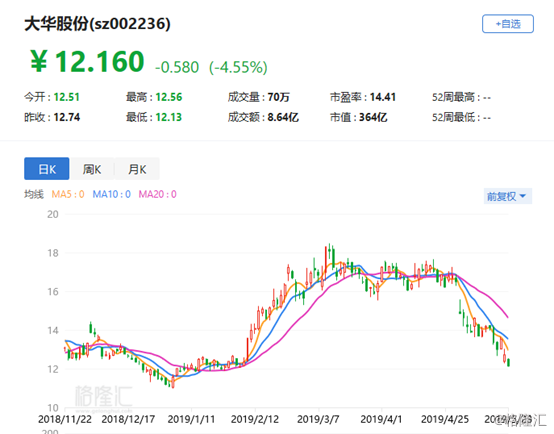Click the 最高 value 12.56
This screenshot has height=434, width=554.
point(169,97)
